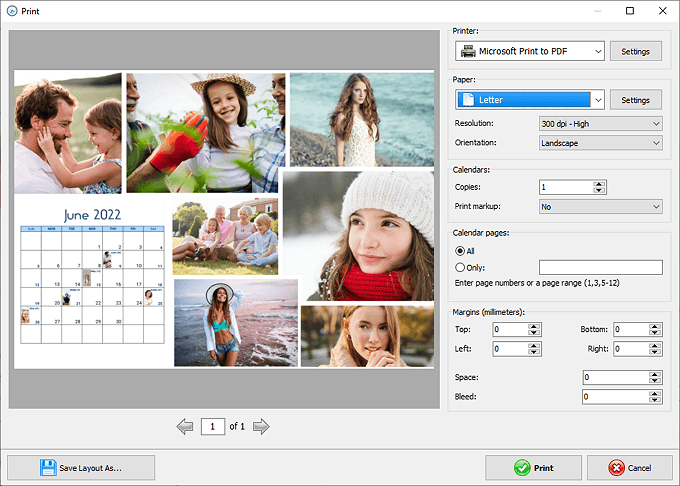Decrease the Bottom margin value
Screen dimensions: 680x486
655,333
